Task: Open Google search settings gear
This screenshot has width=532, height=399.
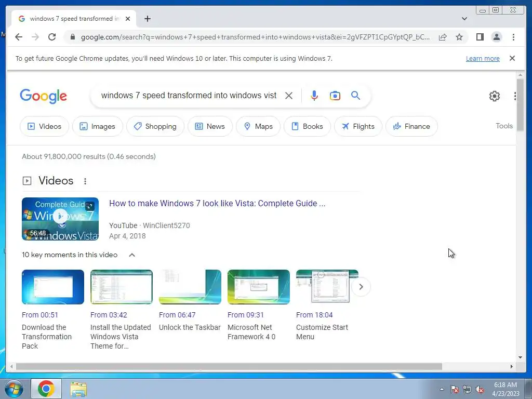Action: tap(495, 96)
